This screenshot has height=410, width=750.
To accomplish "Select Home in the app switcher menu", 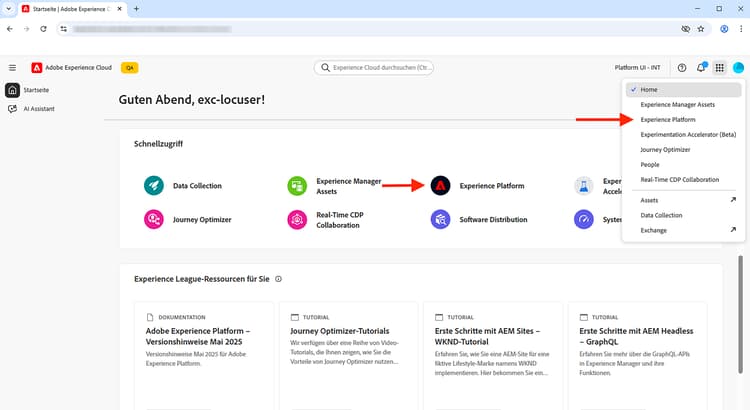I will pyautogui.click(x=684, y=89).
